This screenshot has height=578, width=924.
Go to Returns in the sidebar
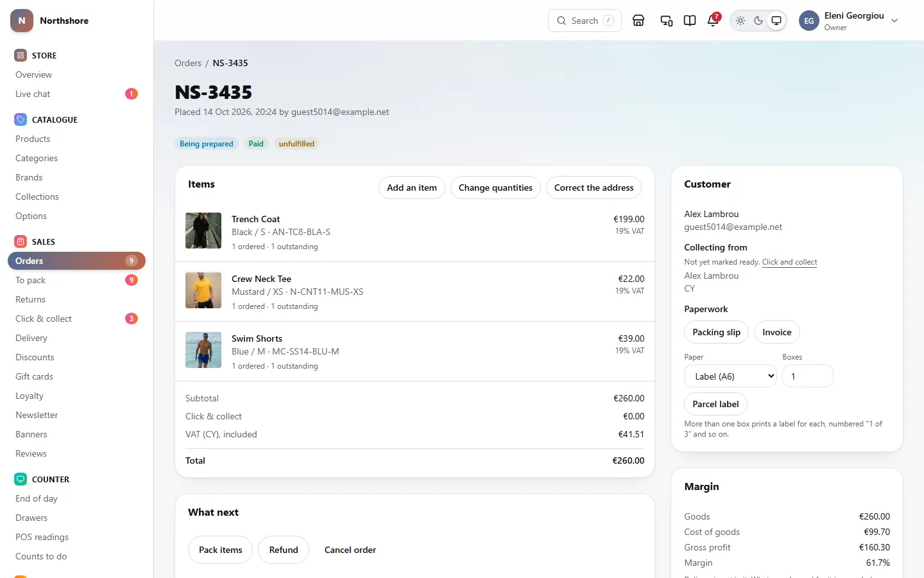[76, 299]
